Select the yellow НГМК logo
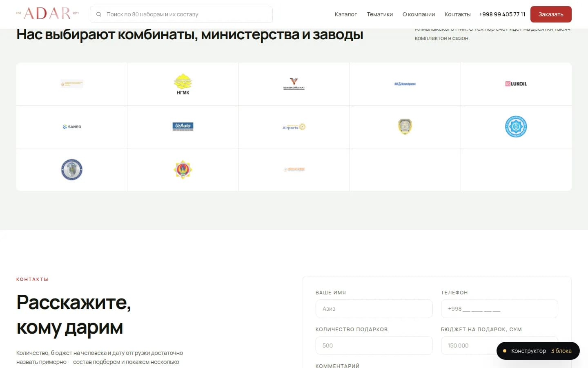This screenshot has width=588, height=368. click(x=183, y=84)
